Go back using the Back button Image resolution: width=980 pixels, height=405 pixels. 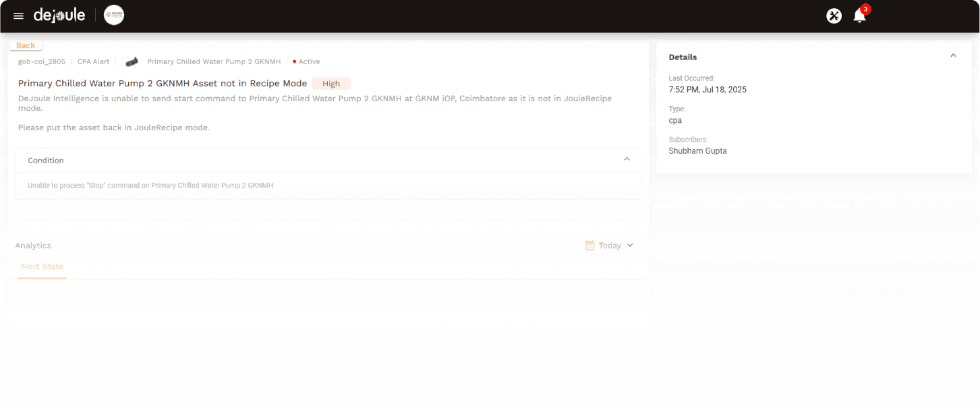26,45
